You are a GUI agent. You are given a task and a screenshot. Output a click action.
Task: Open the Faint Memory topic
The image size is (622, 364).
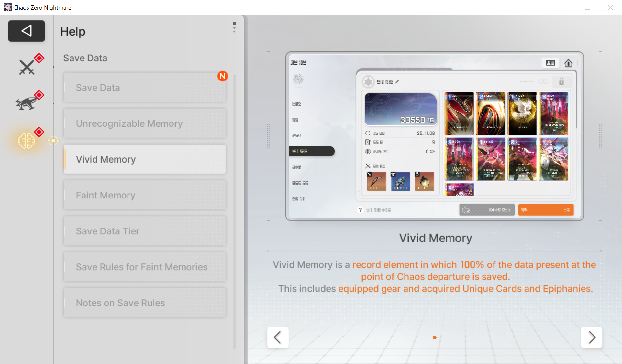(145, 195)
